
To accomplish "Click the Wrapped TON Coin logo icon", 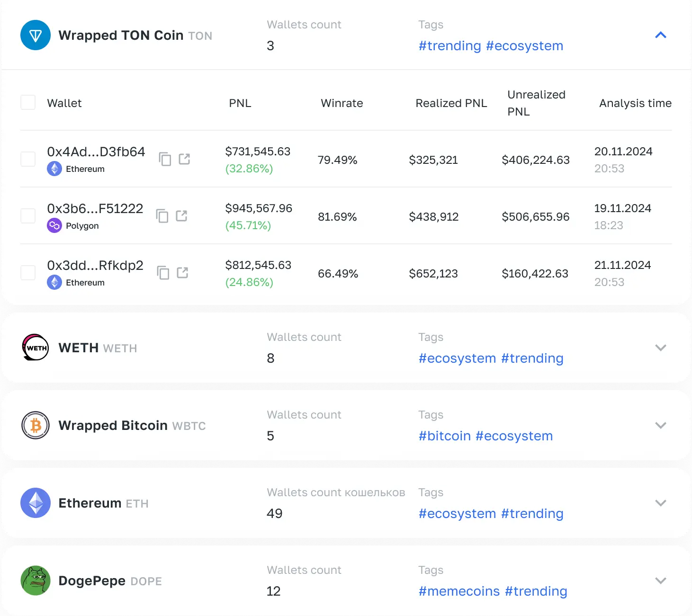I will click(x=36, y=35).
